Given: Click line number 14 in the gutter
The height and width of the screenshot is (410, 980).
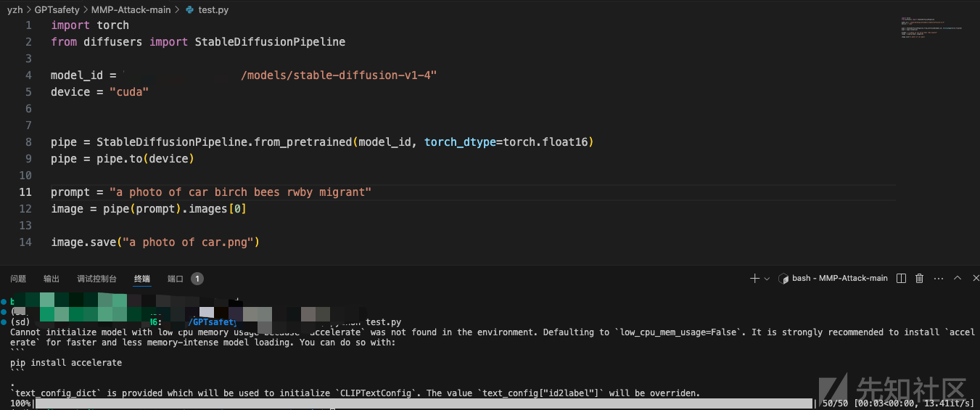Looking at the screenshot, I should pyautogui.click(x=26, y=242).
